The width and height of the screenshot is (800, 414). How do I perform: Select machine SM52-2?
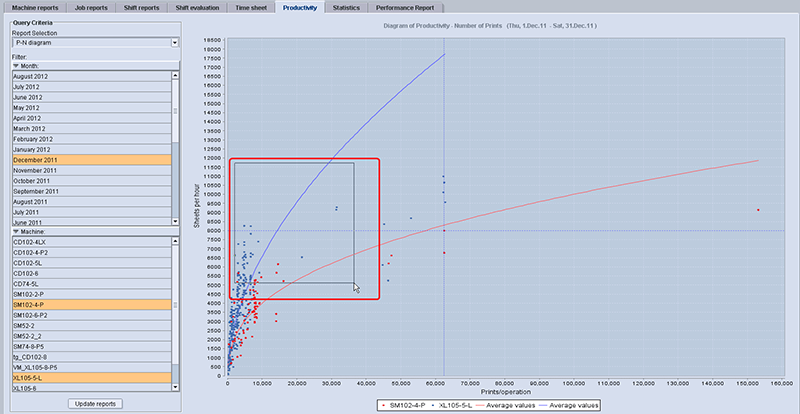click(x=92, y=326)
